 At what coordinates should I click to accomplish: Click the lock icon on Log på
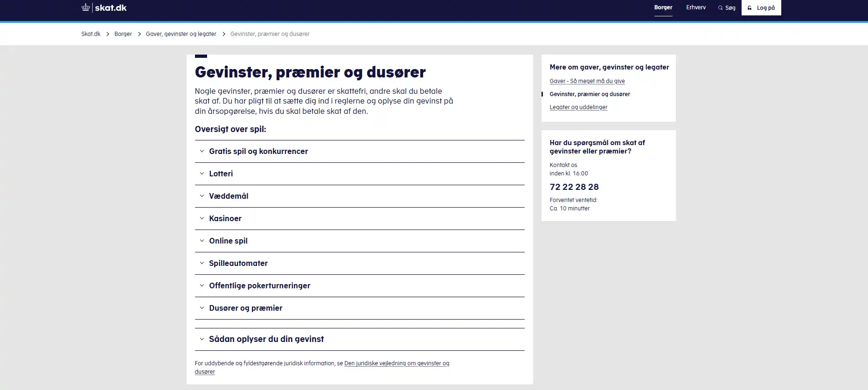pyautogui.click(x=750, y=8)
